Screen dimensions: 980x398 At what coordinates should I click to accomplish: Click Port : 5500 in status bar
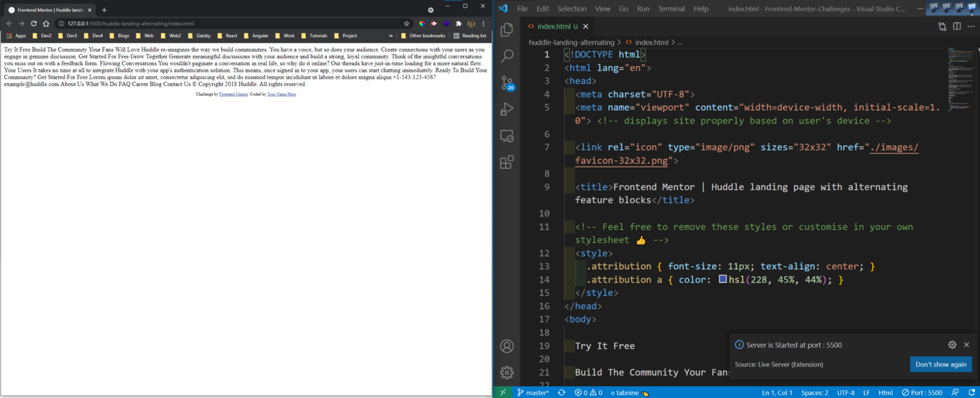pyautogui.click(x=922, y=392)
